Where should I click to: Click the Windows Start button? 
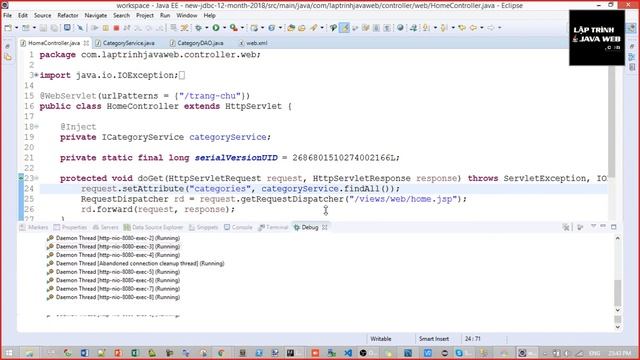[9, 353]
